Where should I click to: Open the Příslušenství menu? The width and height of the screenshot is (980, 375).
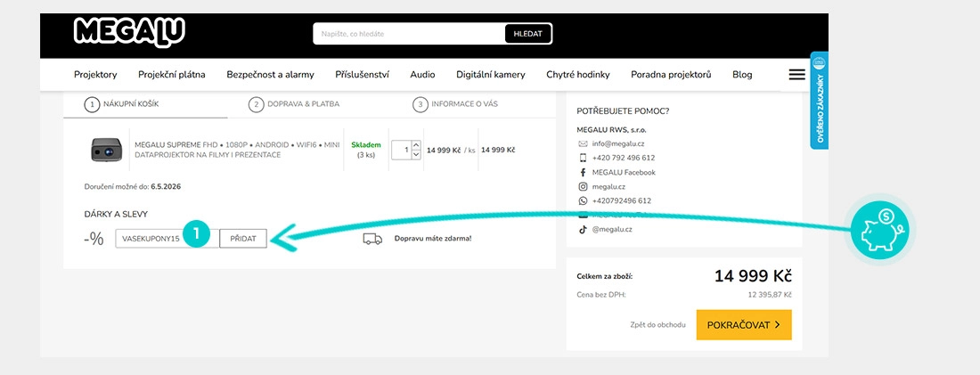pos(362,74)
